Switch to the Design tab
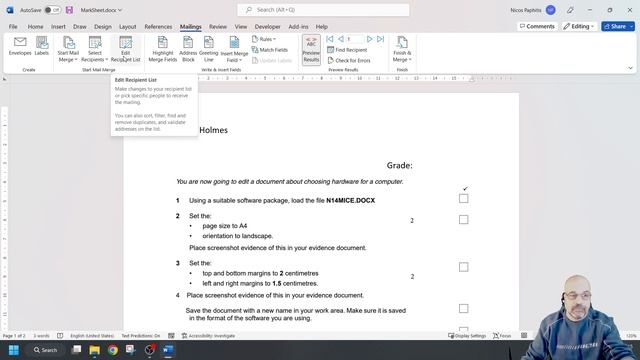 tap(102, 27)
